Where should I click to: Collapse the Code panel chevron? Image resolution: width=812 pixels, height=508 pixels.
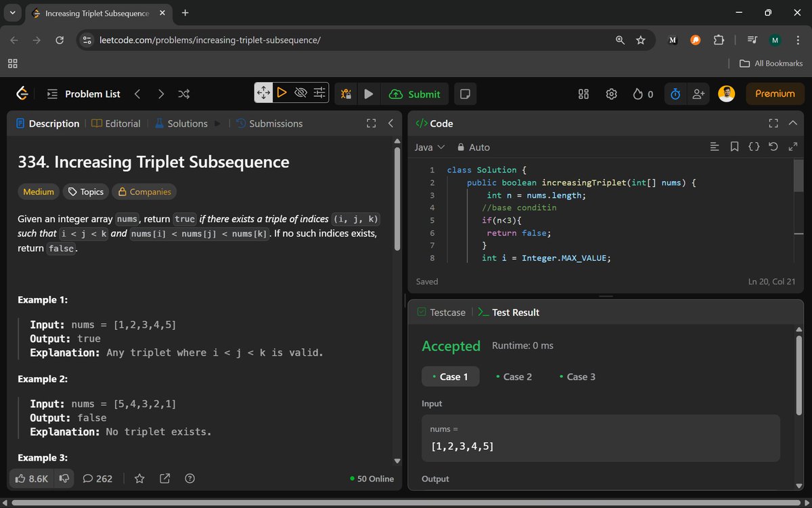pos(793,123)
